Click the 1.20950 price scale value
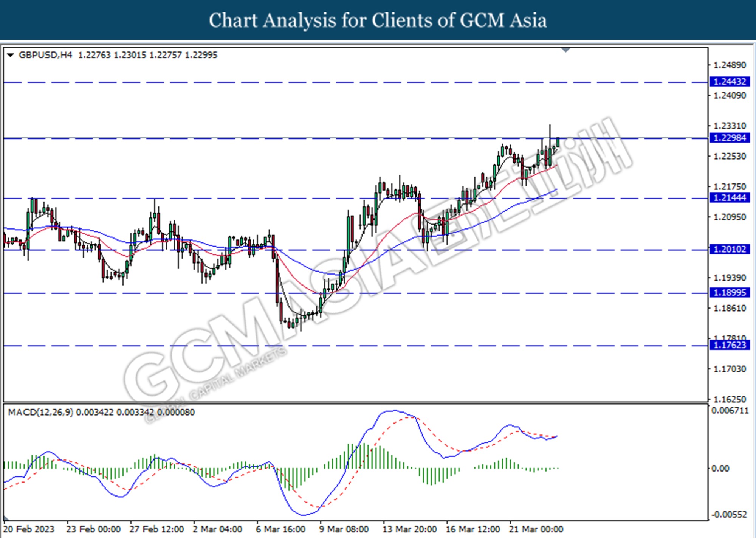This screenshot has height=540, width=756. click(x=730, y=217)
